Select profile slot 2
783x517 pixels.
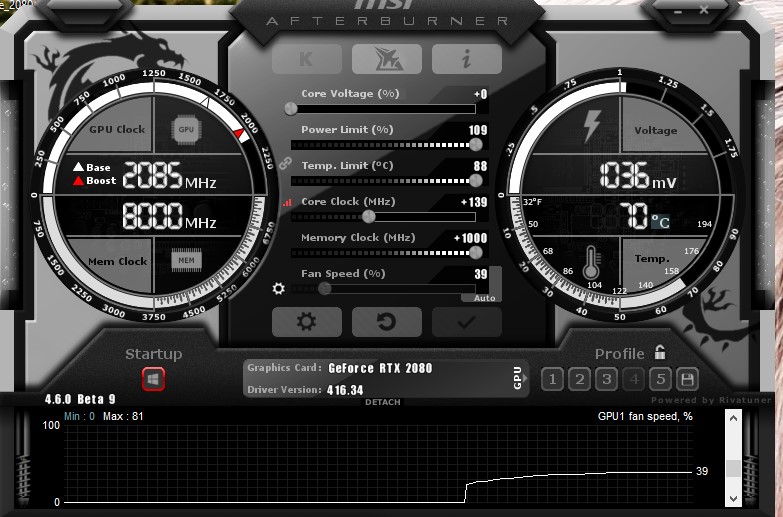(579, 379)
